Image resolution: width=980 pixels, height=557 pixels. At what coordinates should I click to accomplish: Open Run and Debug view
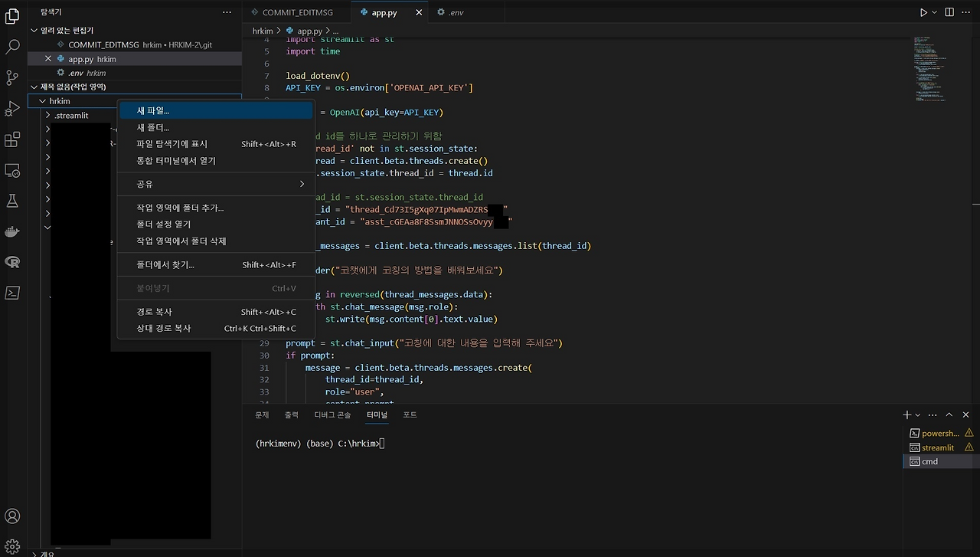[x=12, y=108]
